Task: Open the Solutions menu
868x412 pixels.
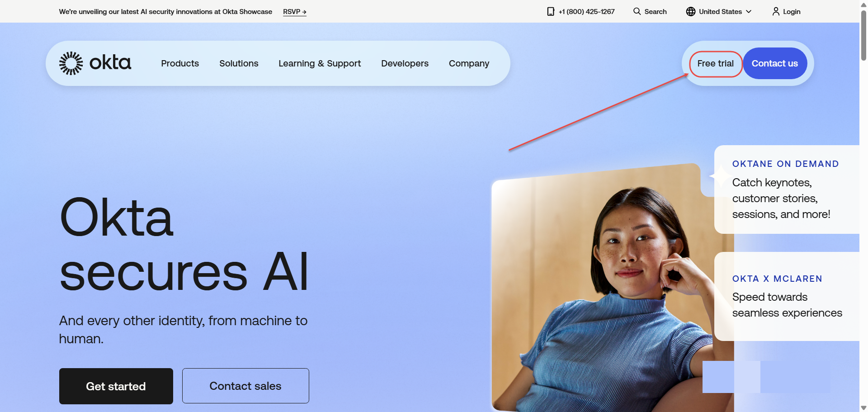Action: pos(239,63)
